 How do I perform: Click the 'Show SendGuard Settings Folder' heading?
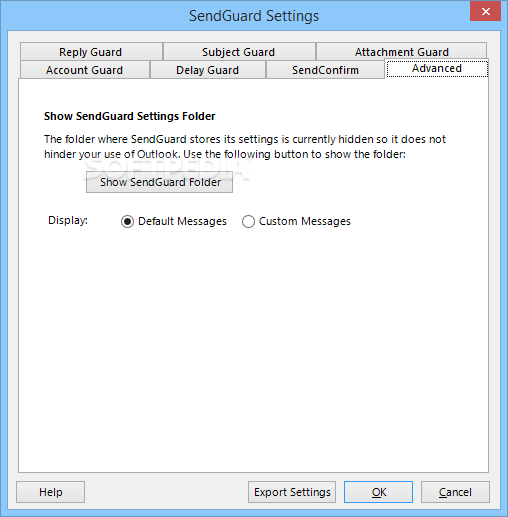[130, 116]
